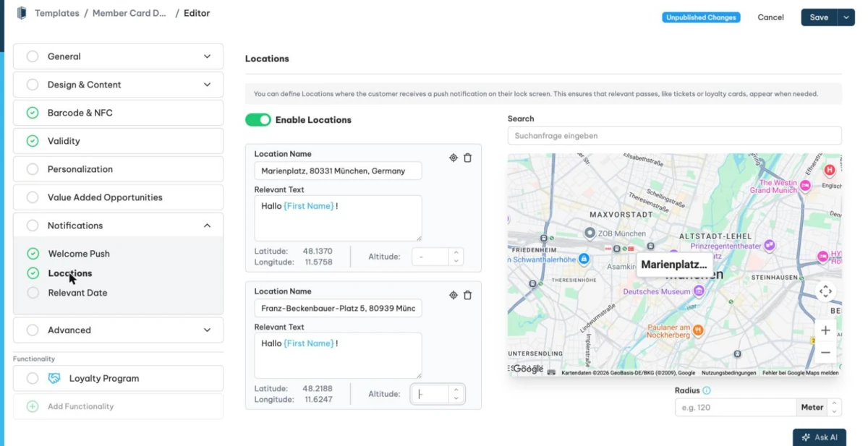This screenshot has width=868, height=446.
Task: Click the Validity check circle
Action: tap(33, 141)
